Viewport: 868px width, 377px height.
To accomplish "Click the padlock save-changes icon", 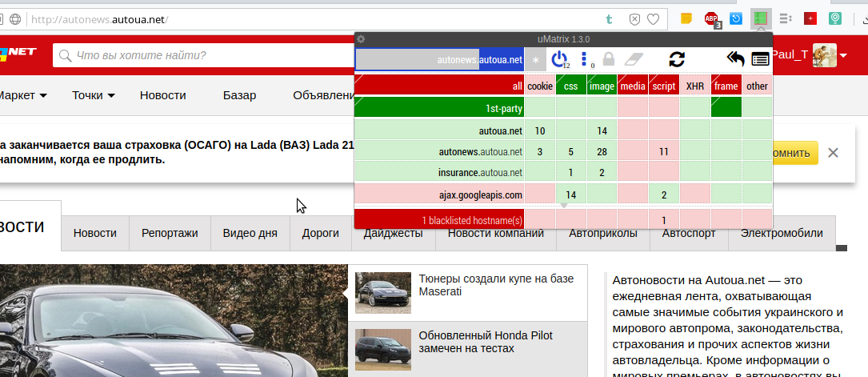I will (609, 58).
